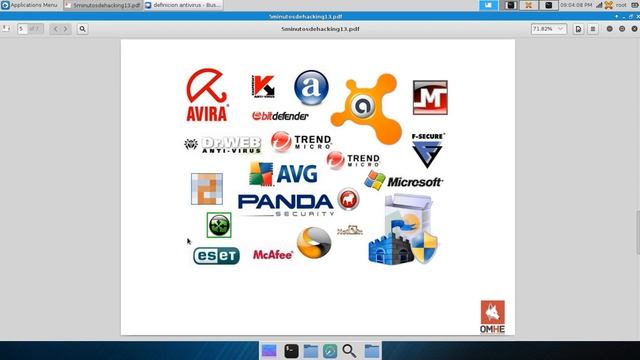Launch terminal from the dock

pos(291,351)
